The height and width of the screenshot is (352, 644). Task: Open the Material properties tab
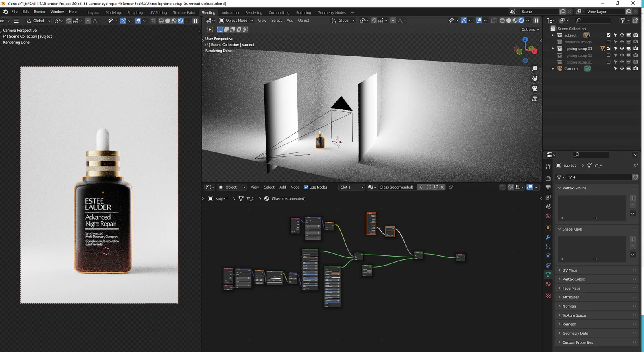[548, 284]
